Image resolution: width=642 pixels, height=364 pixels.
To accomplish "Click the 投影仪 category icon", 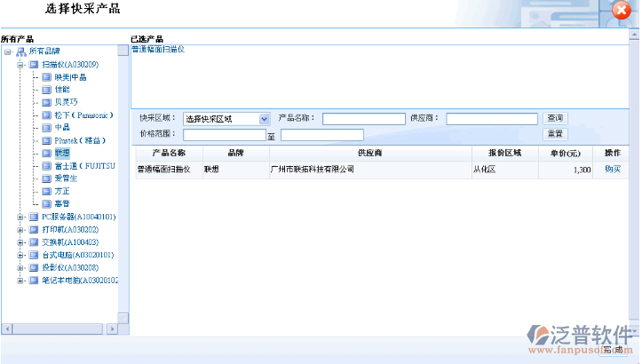I will [x=34, y=267].
